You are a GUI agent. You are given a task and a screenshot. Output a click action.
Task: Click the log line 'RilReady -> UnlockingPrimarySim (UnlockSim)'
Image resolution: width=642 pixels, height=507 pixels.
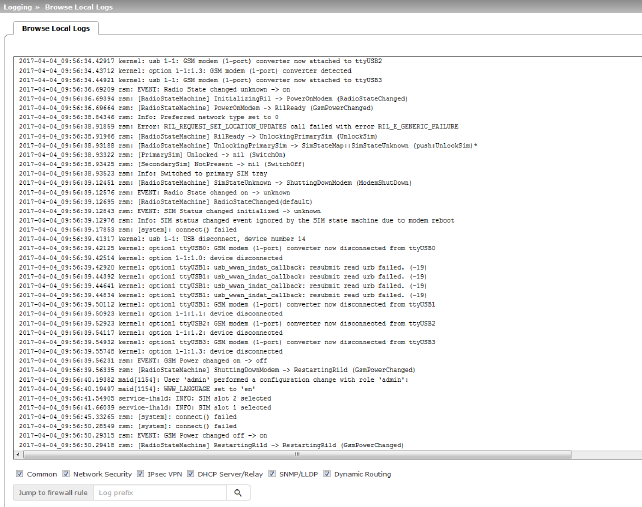pyautogui.click(x=198, y=136)
